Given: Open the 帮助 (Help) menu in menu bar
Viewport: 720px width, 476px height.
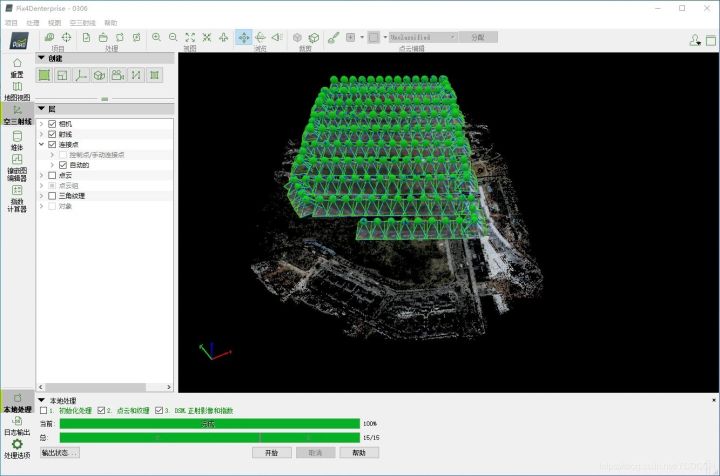Looking at the screenshot, I should 110,22.
